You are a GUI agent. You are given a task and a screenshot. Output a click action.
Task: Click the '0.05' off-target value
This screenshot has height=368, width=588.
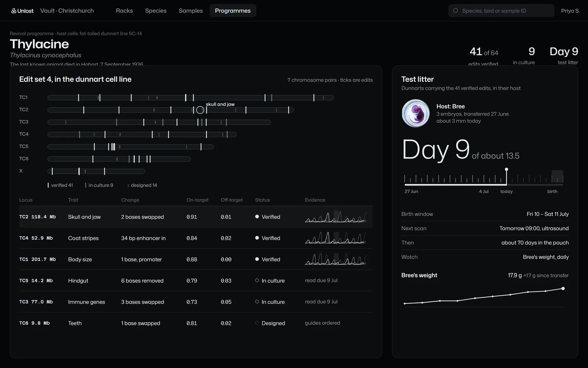click(x=226, y=302)
